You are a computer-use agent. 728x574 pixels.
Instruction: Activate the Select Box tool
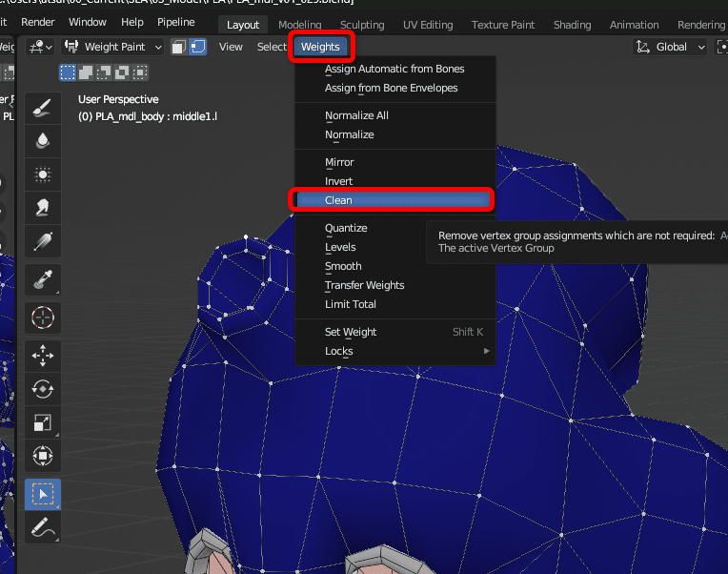click(43, 494)
